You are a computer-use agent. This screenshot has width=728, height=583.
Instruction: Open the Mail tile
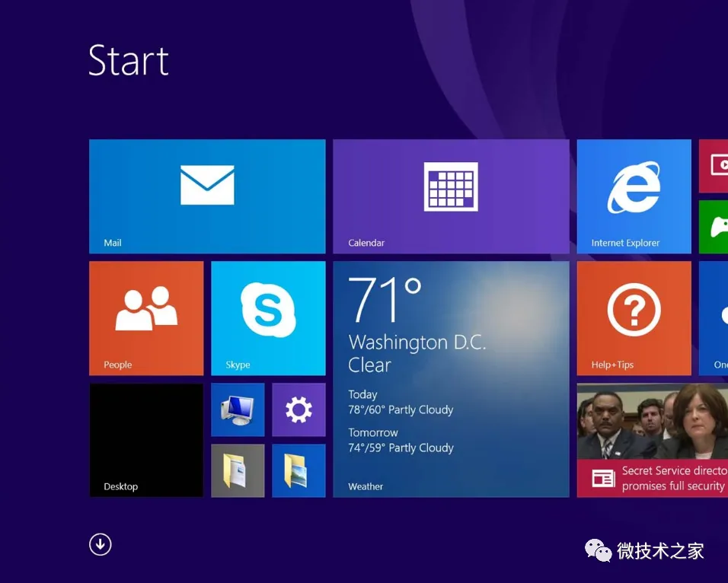(x=207, y=196)
